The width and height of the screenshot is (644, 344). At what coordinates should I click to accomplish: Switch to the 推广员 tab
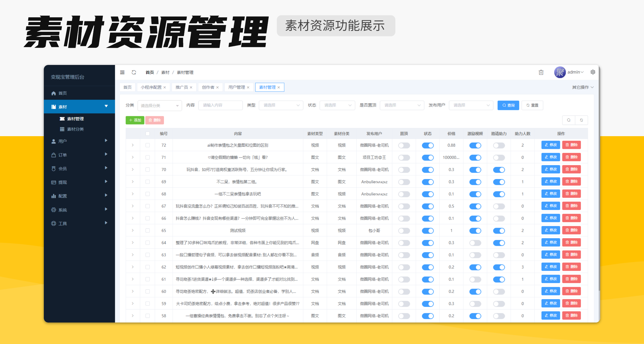pyautogui.click(x=182, y=87)
